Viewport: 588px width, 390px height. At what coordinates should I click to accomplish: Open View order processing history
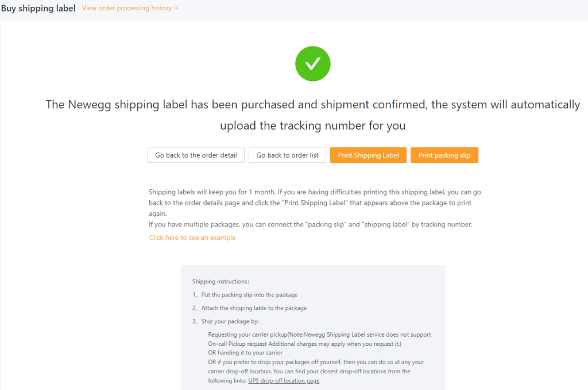click(127, 8)
